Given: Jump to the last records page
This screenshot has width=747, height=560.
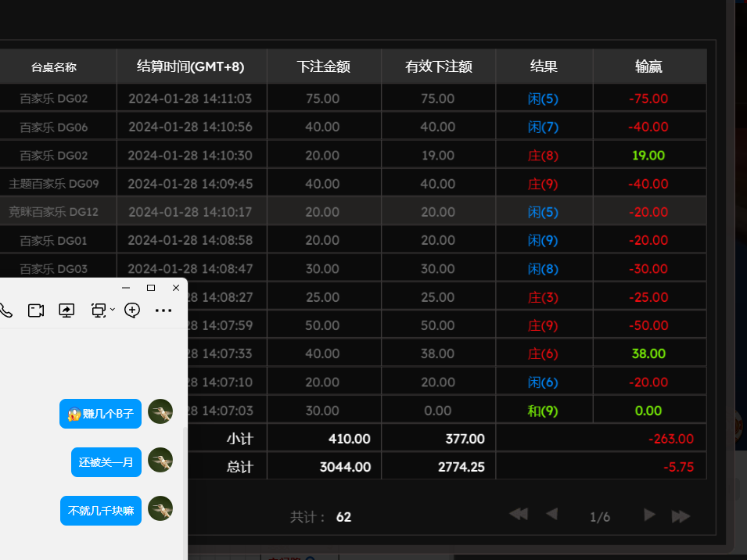Looking at the screenshot, I should 681,515.
